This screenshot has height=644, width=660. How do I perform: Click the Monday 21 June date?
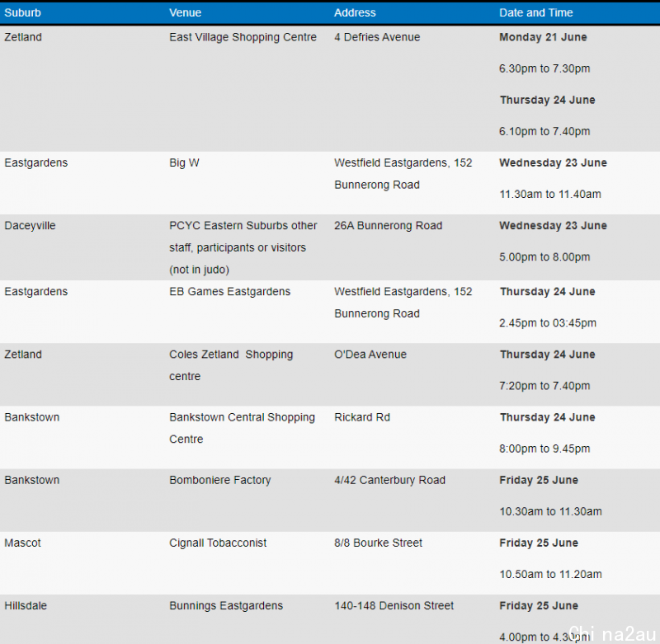point(543,37)
